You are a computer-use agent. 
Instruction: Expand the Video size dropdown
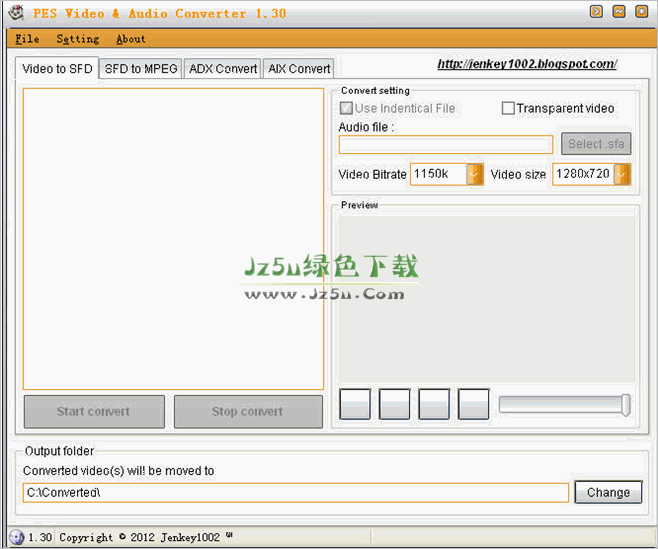[622, 174]
